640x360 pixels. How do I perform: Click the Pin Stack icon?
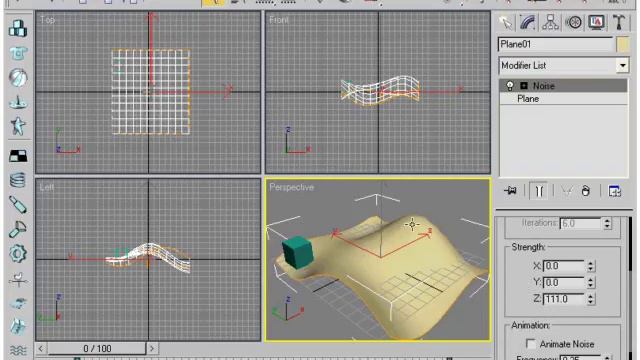coord(510,191)
